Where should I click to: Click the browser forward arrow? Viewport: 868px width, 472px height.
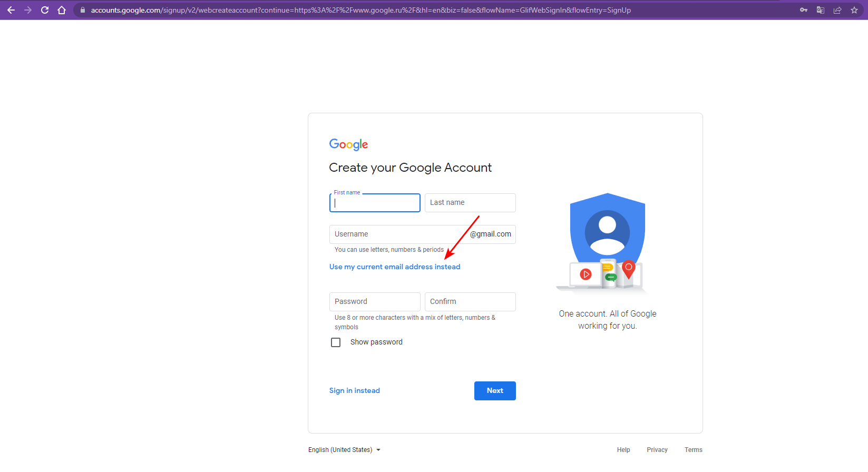click(x=28, y=10)
